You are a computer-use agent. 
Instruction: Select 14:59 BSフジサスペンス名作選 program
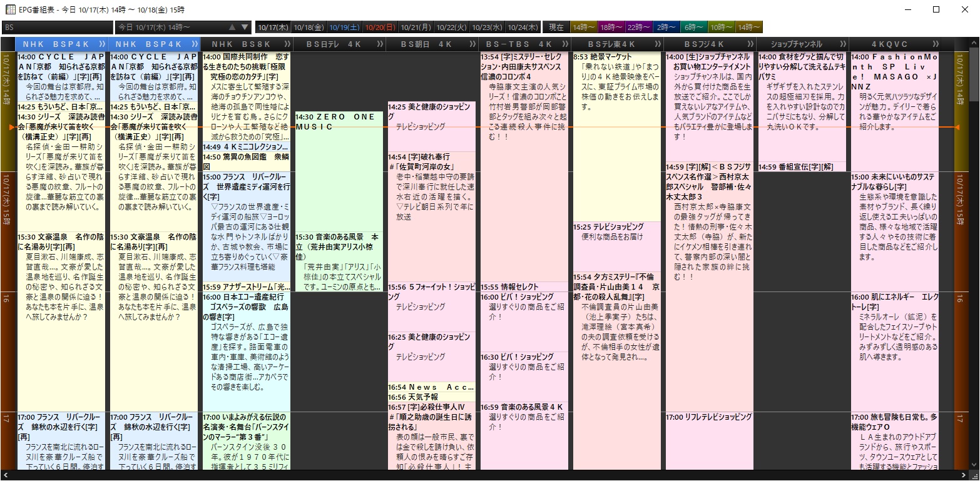click(709, 286)
